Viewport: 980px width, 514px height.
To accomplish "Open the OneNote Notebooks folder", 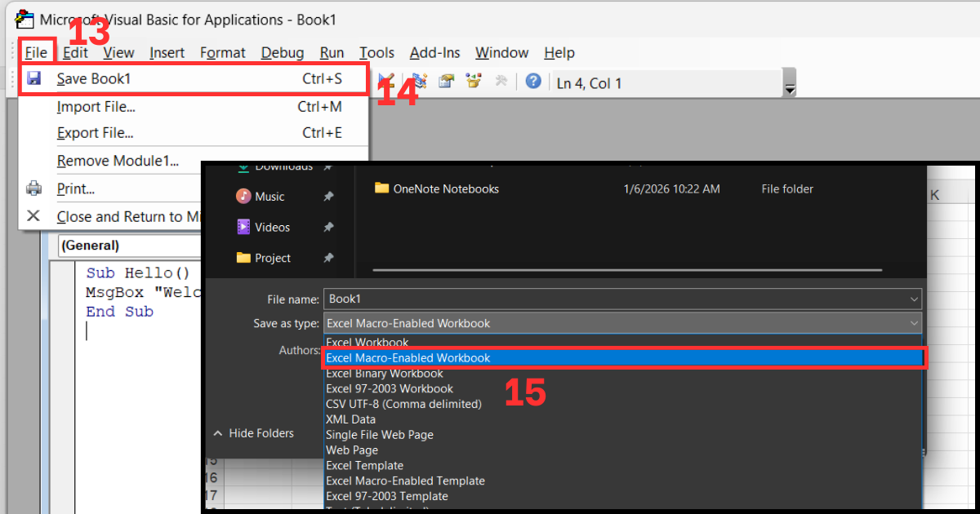I will [x=445, y=188].
